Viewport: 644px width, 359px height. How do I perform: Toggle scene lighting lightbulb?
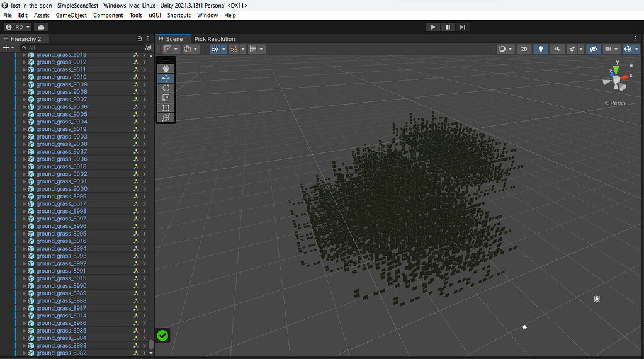click(541, 49)
